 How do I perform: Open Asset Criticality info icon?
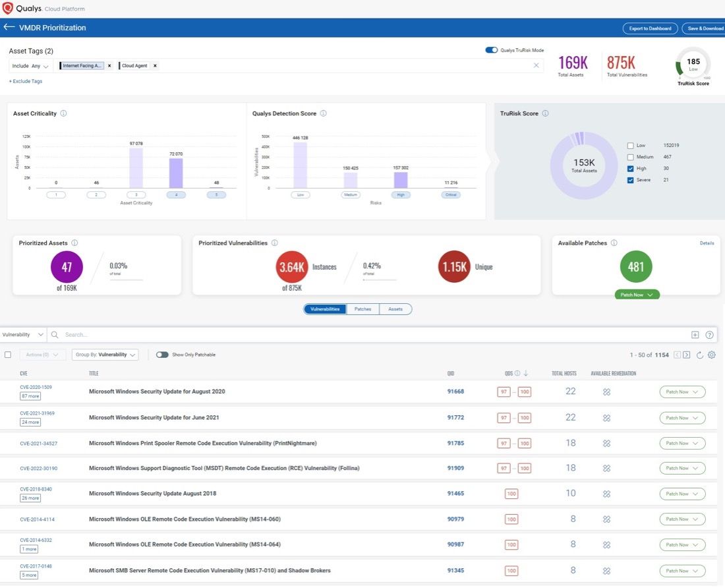point(63,113)
